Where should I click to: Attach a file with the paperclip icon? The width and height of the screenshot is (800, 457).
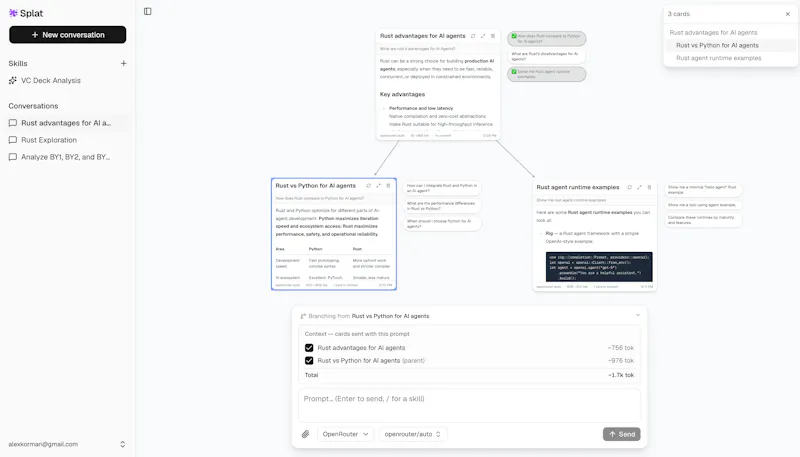coord(305,434)
